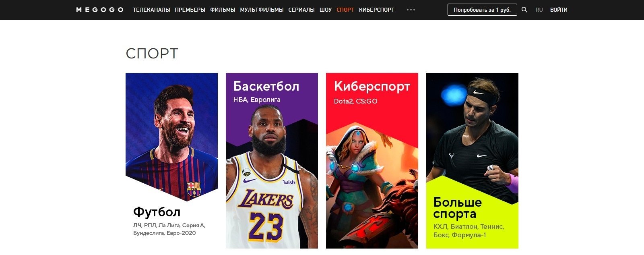Open the Киберспорт Dota2 card
Viewport: 644px width, 255px height.
click(372, 161)
